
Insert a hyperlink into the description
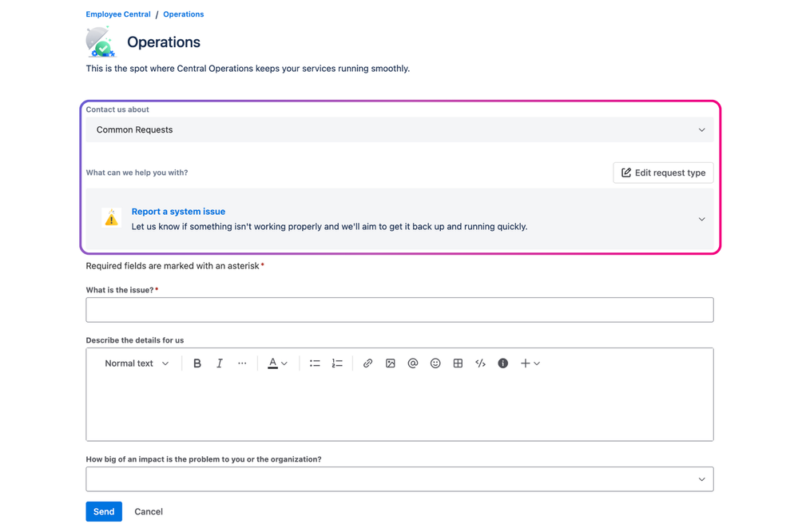(x=367, y=363)
